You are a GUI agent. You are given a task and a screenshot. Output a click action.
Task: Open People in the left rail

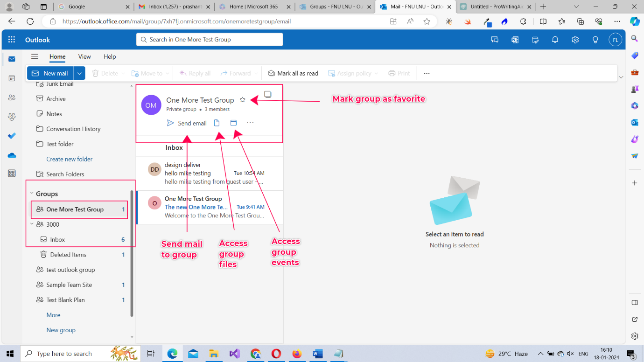click(12, 97)
